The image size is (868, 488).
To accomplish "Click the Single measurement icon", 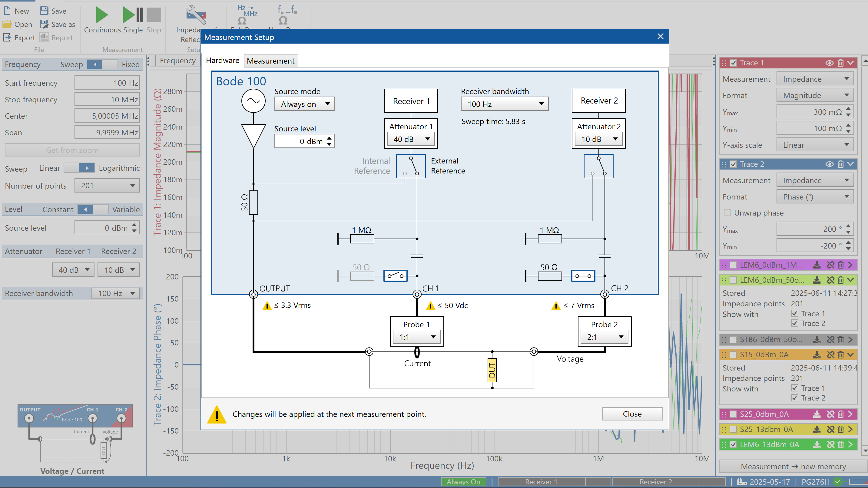I will tap(133, 15).
